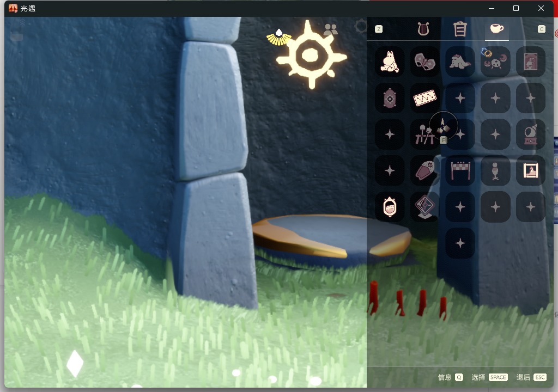
Task: Select the sleeping bag prop
Action: (424, 171)
